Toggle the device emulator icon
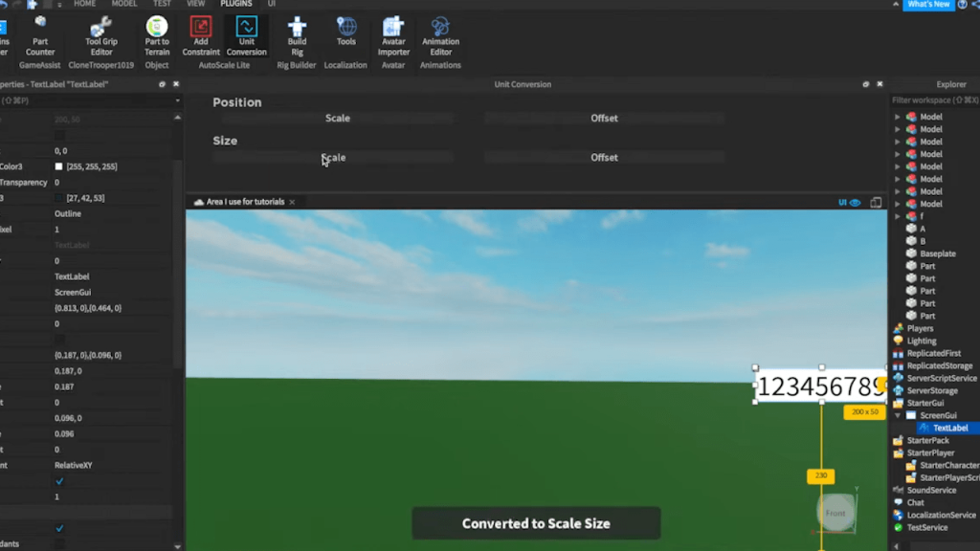980x551 pixels. [876, 203]
